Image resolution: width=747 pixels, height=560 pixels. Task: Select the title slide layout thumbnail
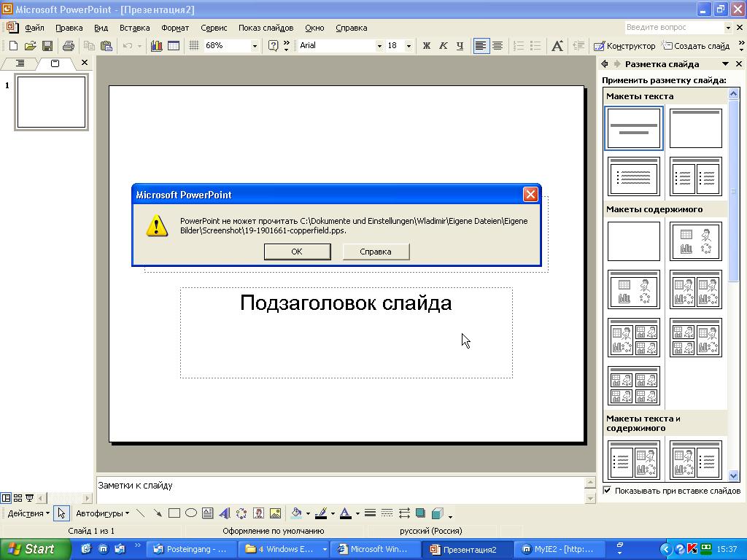[634, 128]
